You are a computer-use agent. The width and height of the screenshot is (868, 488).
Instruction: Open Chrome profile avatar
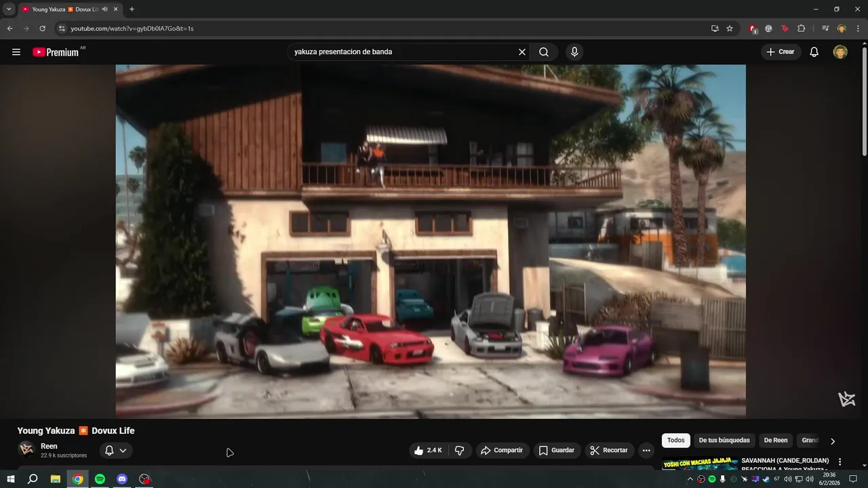(x=842, y=28)
